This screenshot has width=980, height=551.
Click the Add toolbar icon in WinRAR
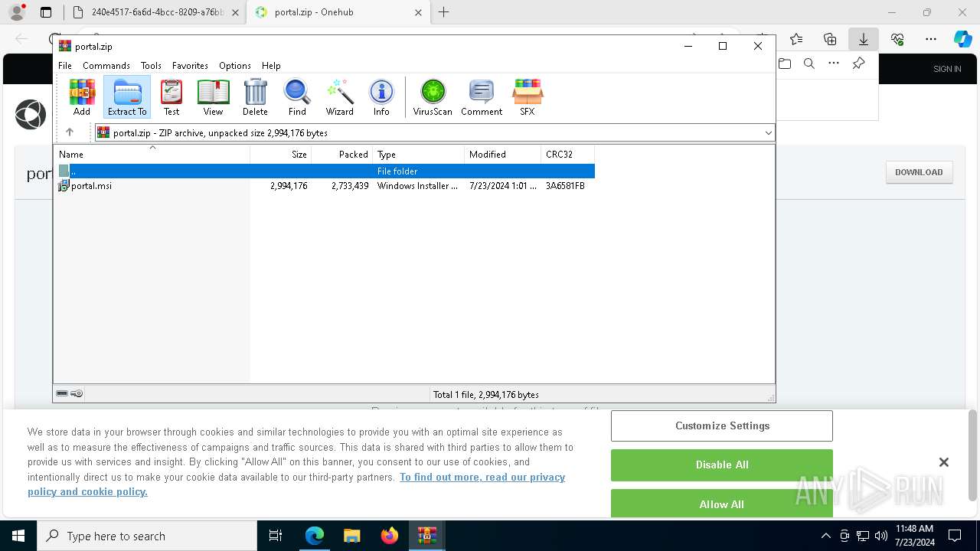[x=82, y=97]
